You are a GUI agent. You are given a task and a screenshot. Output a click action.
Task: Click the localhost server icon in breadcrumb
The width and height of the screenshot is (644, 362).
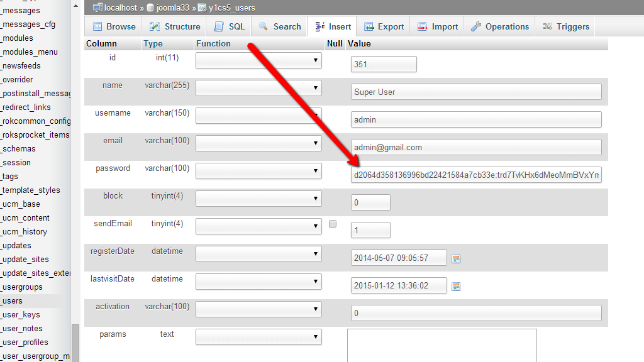click(97, 8)
